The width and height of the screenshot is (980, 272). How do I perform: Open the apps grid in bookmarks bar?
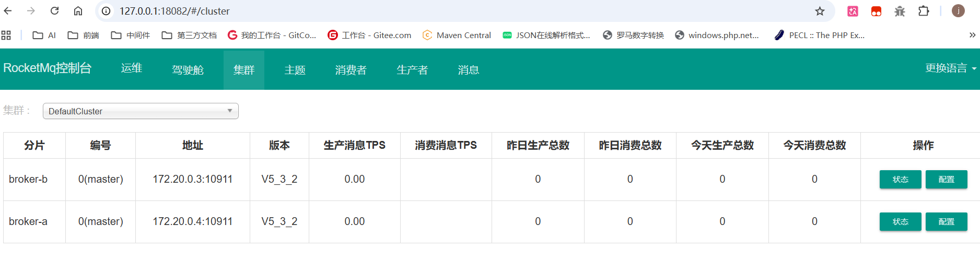6,35
